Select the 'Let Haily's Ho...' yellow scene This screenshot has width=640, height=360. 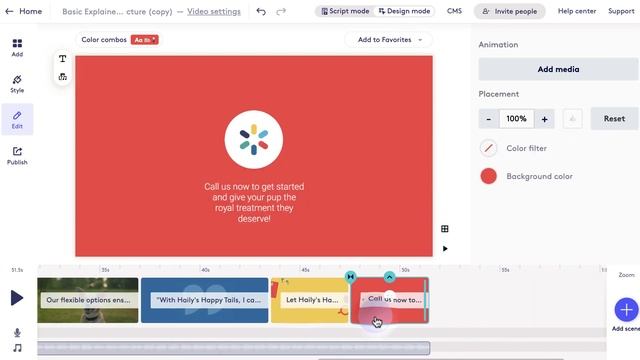(310, 300)
